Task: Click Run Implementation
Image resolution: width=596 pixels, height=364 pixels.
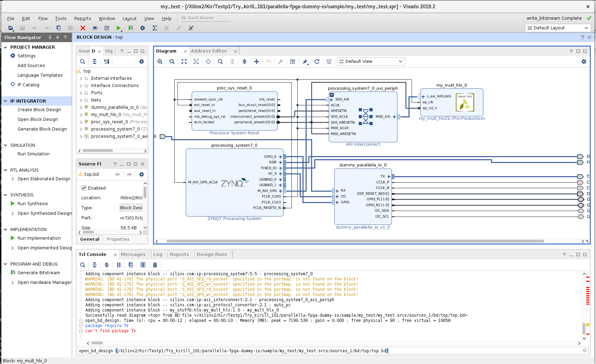Action: (x=39, y=238)
